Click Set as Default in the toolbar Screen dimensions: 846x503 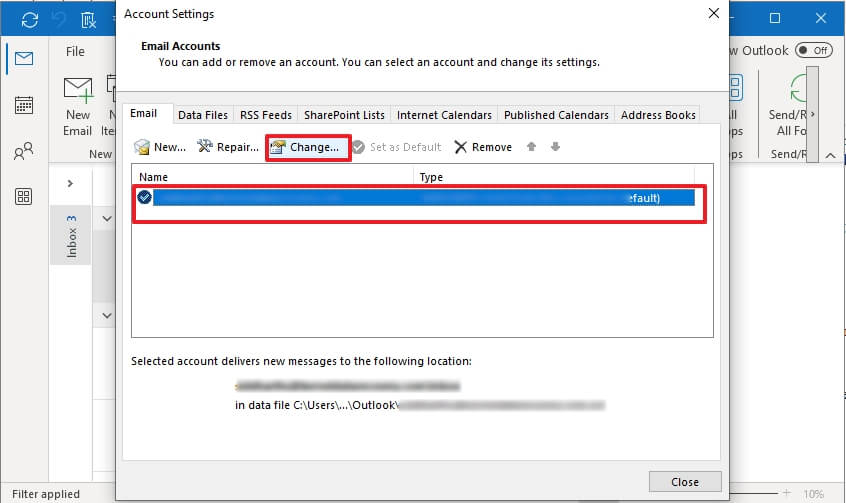397,147
